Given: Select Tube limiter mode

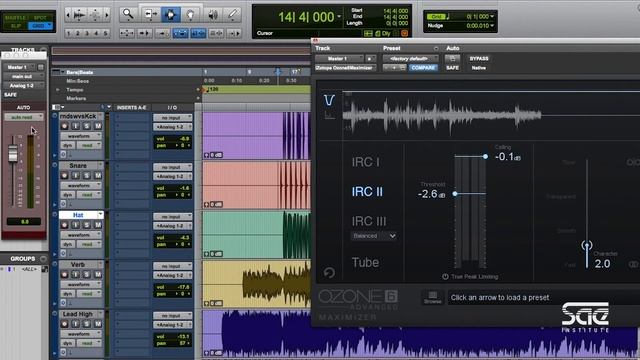Looking at the screenshot, I should [x=365, y=262].
